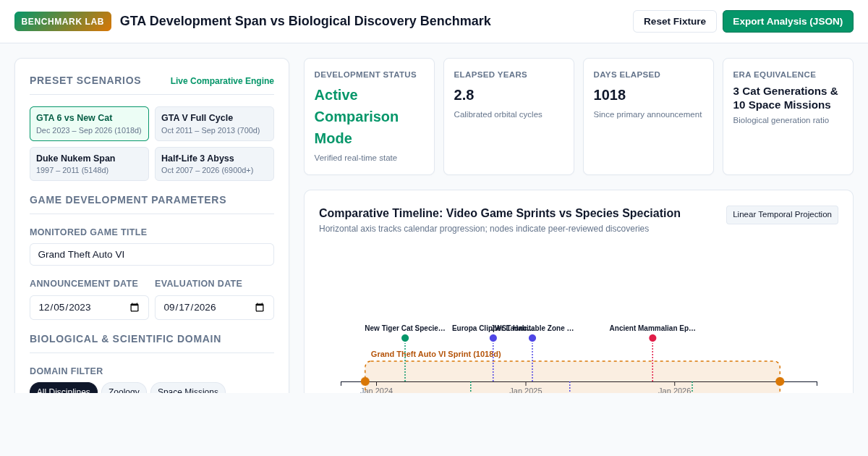Image resolution: width=868 pixels, height=456 pixels.
Task: Filter domain by Zoology
Action: coord(124,389)
